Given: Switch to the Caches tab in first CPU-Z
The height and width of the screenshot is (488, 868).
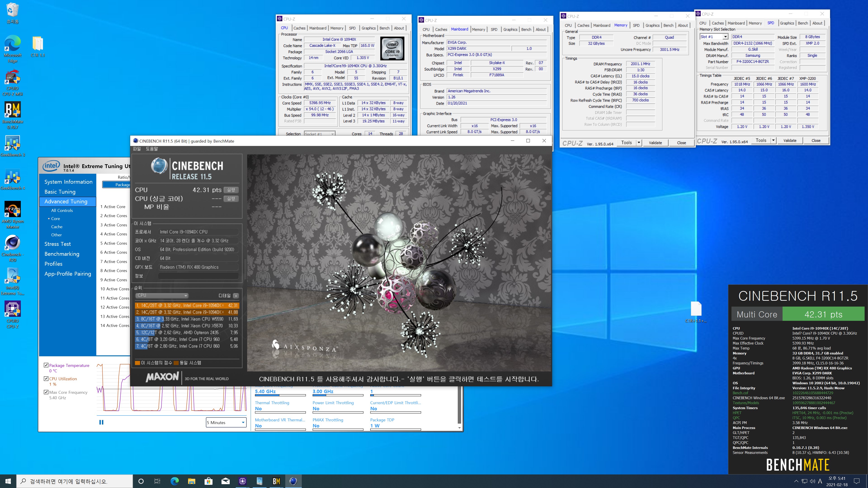Looking at the screenshot, I should (x=299, y=28).
